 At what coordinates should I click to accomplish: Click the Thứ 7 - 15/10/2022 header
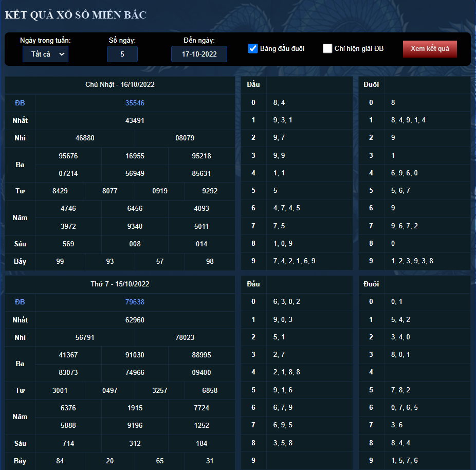120,284
